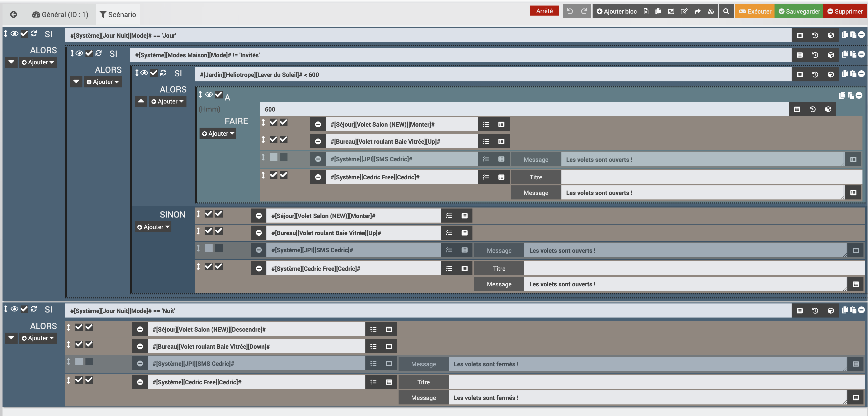Click the Ajouter bloc button

coord(617,12)
